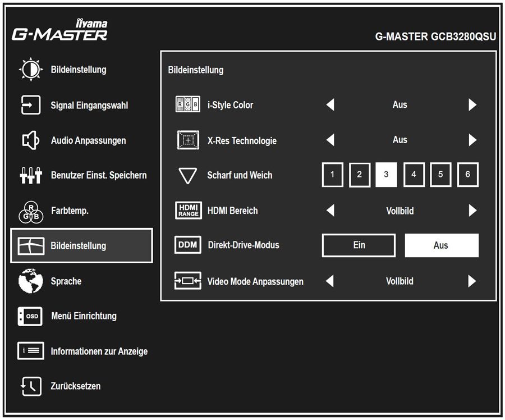The width and height of the screenshot is (505, 420).
Task: Click the Scharf und Weich setting label
Action: click(240, 175)
